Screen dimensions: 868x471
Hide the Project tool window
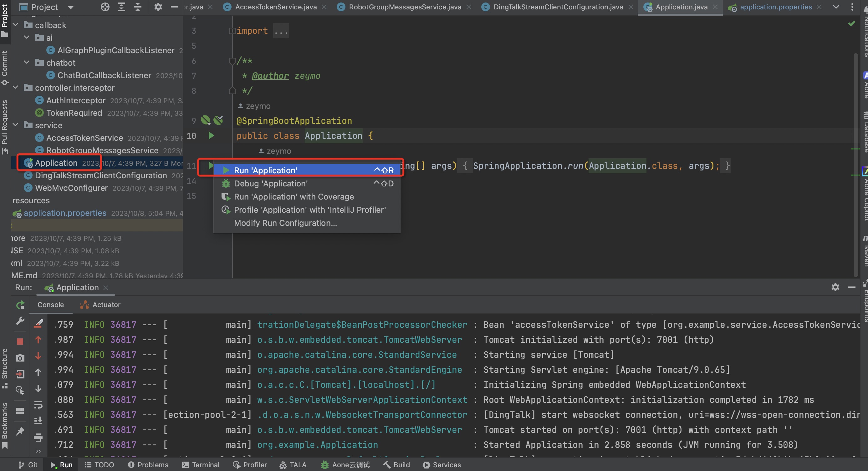(174, 7)
